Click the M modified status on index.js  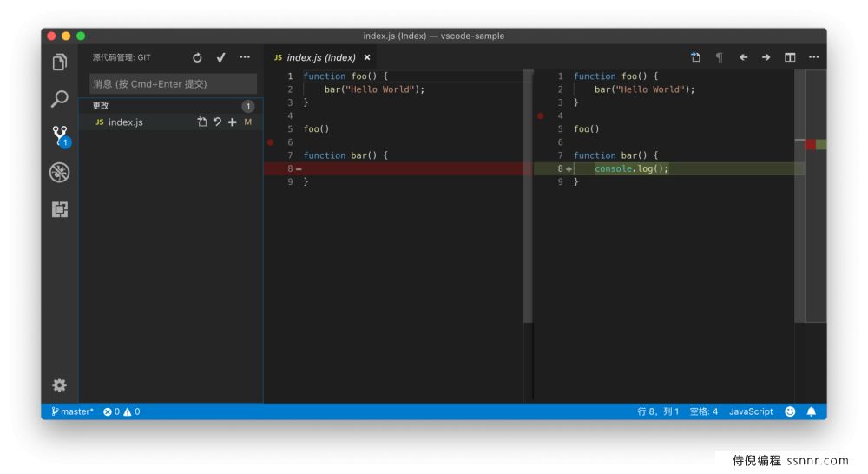pos(248,122)
